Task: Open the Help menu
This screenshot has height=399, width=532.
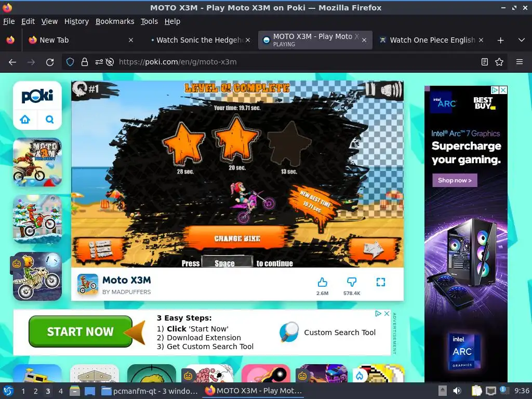Action: (172, 21)
